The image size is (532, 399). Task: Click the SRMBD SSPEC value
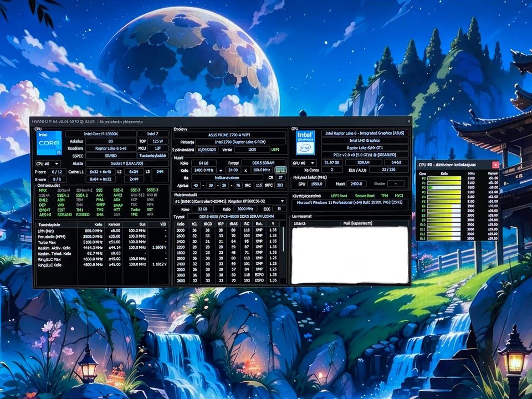coord(111,156)
